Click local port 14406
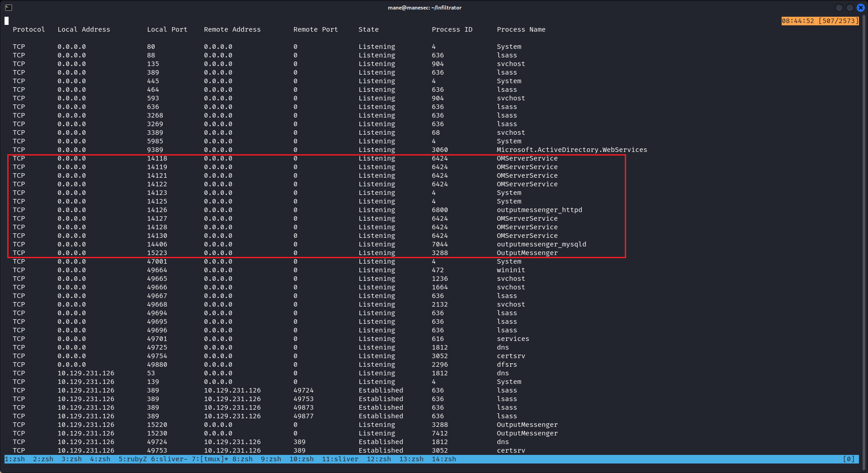This screenshot has height=473, width=868. tap(157, 244)
